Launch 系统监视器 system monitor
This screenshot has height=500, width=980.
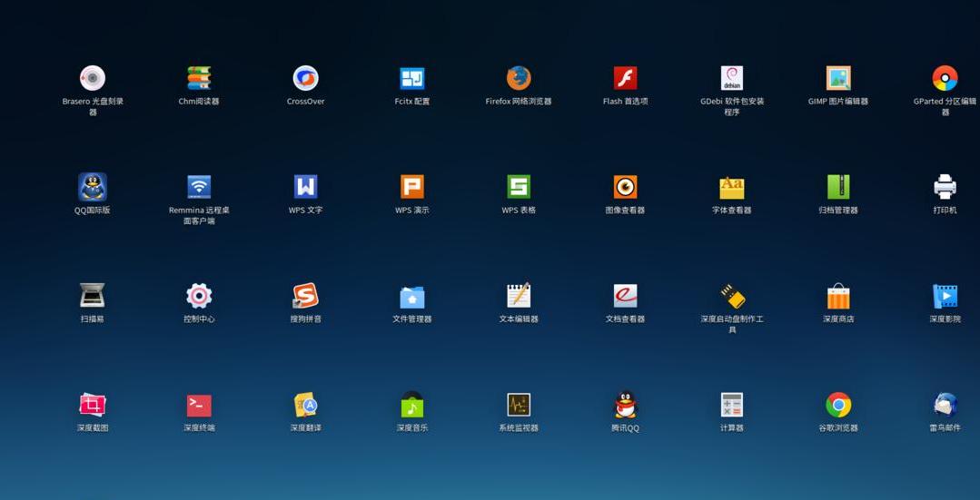click(x=519, y=405)
